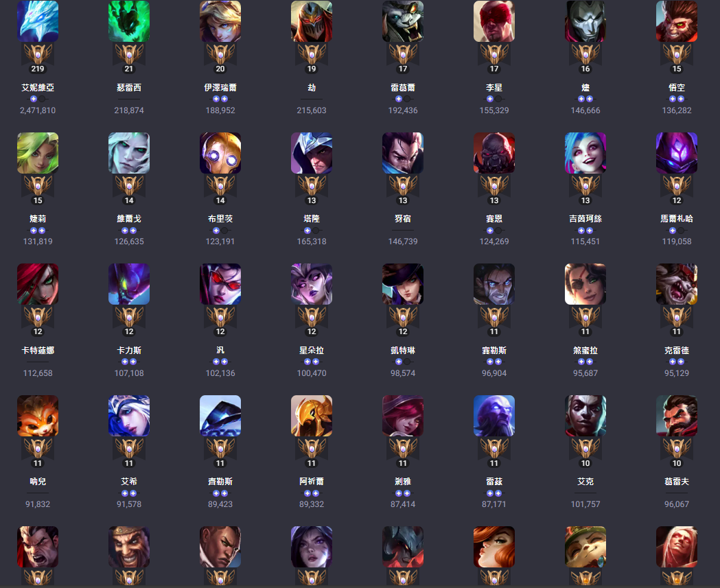The width and height of the screenshot is (720, 588).
Task: Select the 瑟雷西 champion icon
Action: pos(129,21)
